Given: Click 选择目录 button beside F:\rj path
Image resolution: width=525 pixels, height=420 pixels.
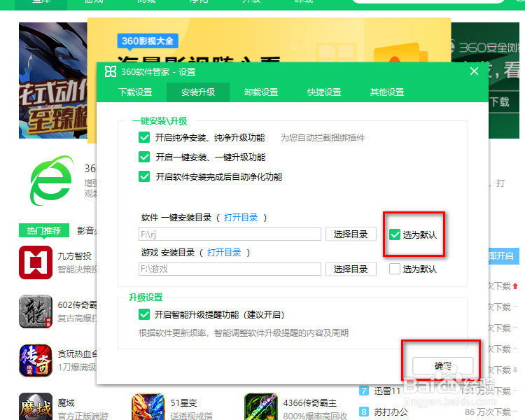Looking at the screenshot, I should click(x=351, y=234).
